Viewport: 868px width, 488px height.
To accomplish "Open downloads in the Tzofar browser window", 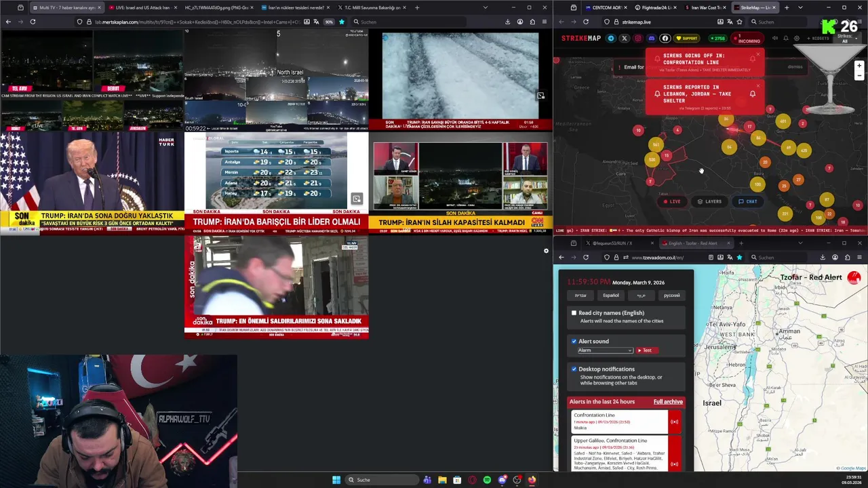I will [x=823, y=258].
